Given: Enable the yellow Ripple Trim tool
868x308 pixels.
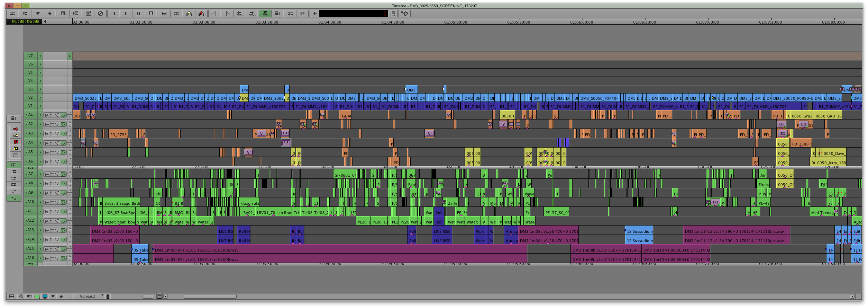Looking at the screenshot, I should coord(15,149).
